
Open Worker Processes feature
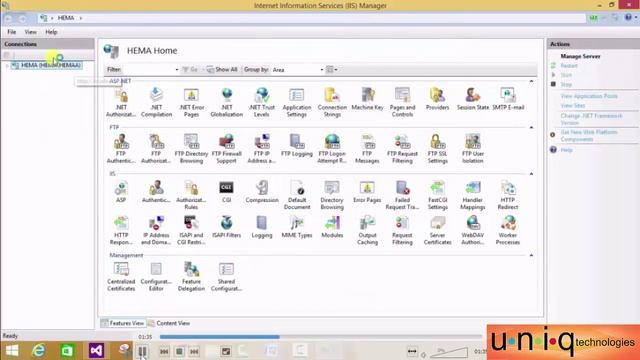pyautogui.click(x=508, y=230)
